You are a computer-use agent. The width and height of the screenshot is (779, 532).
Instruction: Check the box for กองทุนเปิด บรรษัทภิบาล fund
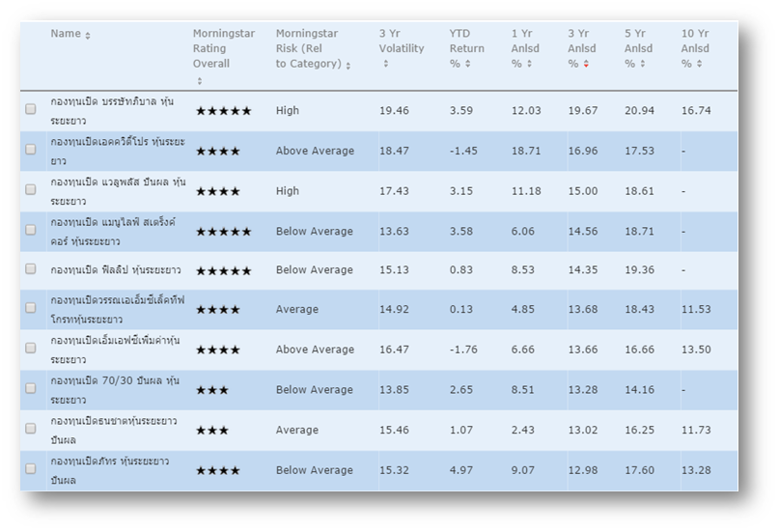(31, 109)
